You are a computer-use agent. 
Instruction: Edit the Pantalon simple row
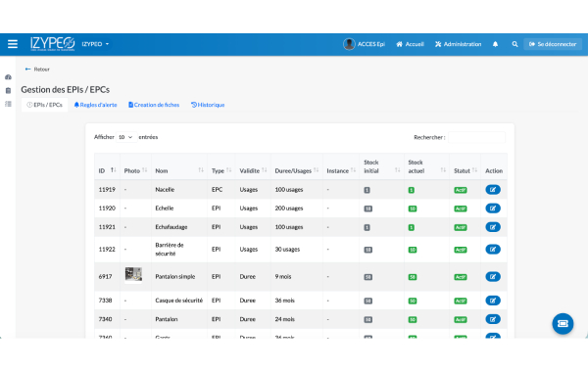coord(493,276)
